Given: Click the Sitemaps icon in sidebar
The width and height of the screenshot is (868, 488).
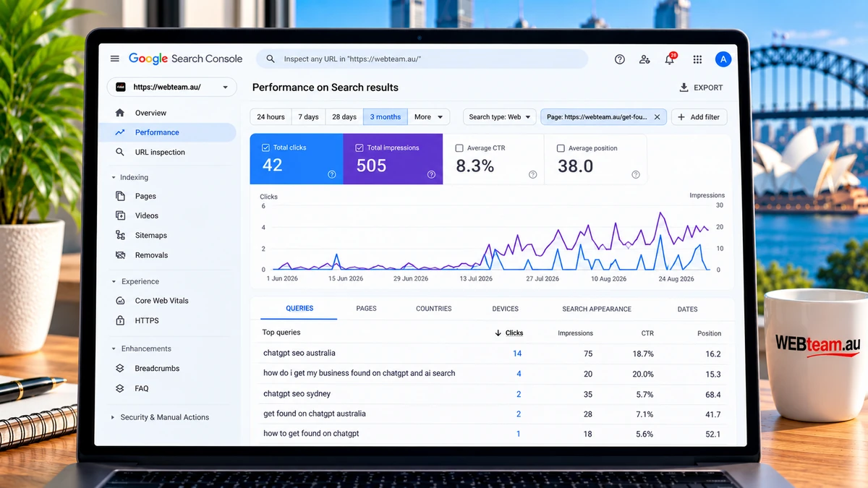Looking at the screenshot, I should coord(120,235).
